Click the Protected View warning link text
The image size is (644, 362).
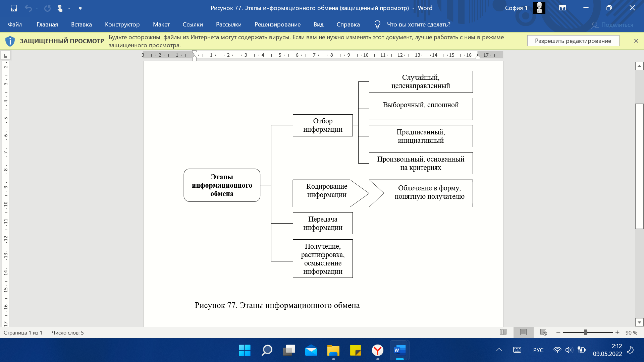306,41
